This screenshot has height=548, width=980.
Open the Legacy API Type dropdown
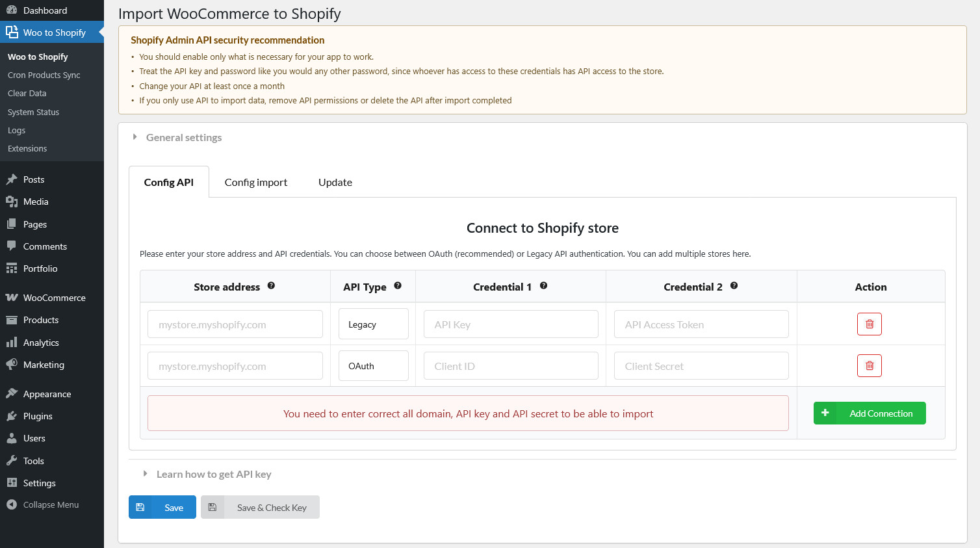(373, 324)
